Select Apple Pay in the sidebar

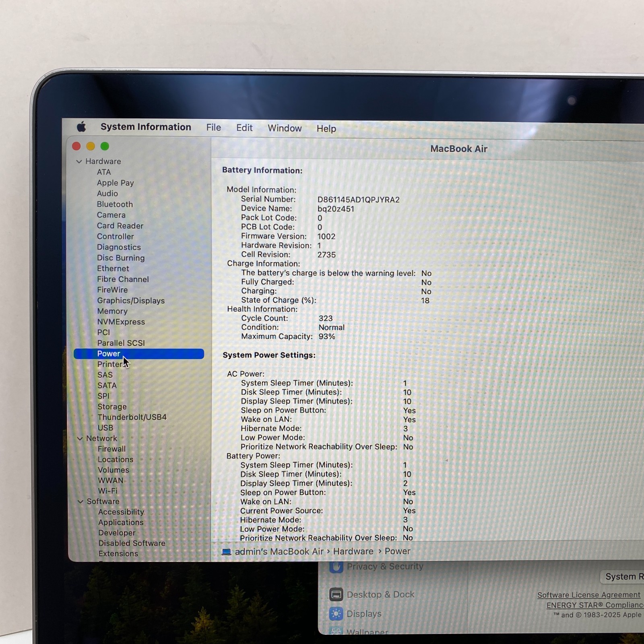coord(115,183)
